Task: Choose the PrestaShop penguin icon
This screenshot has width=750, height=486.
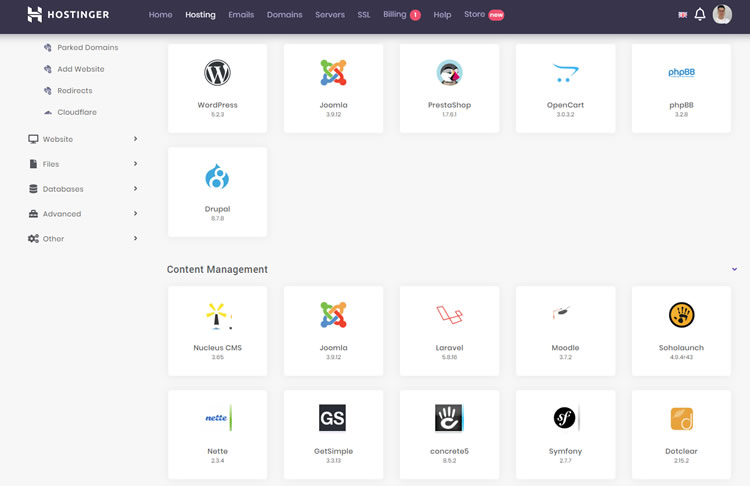Action: pos(450,73)
